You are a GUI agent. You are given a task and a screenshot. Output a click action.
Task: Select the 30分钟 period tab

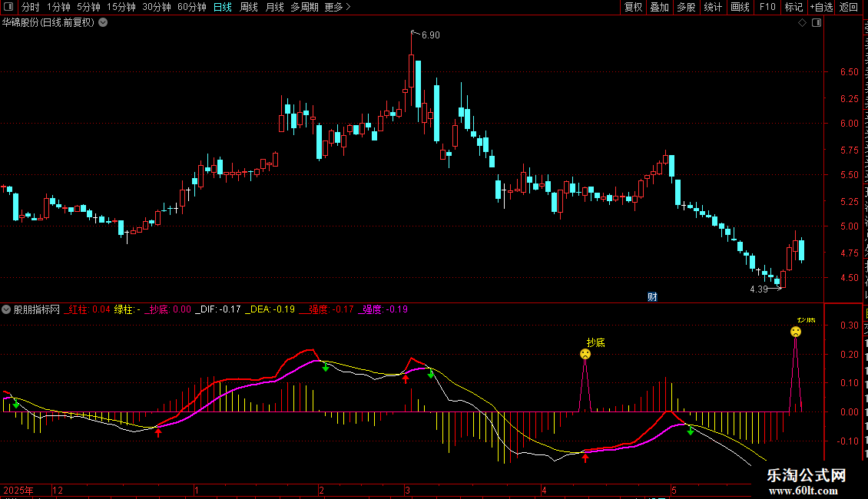(157, 7)
